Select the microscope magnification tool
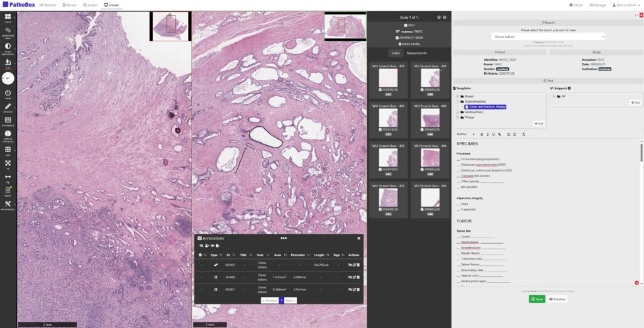This screenshot has width=644, height=328. [x=8, y=63]
